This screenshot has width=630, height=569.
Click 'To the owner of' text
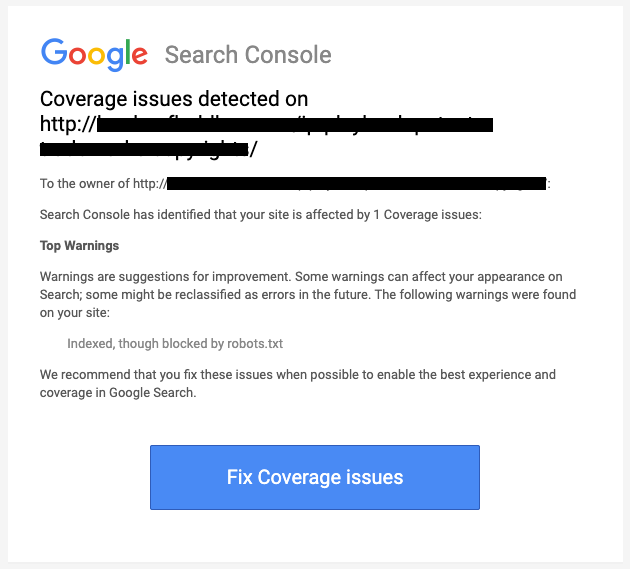(x=84, y=184)
